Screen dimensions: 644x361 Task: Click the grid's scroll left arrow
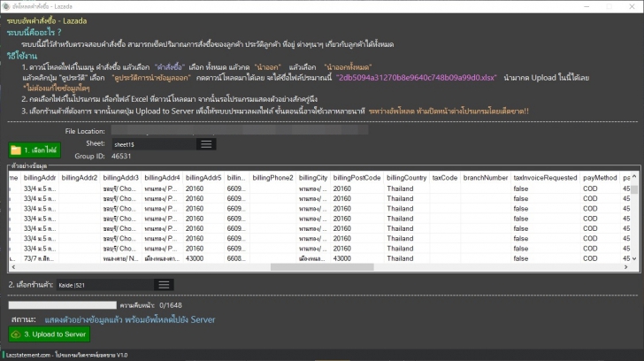(13, 267)
